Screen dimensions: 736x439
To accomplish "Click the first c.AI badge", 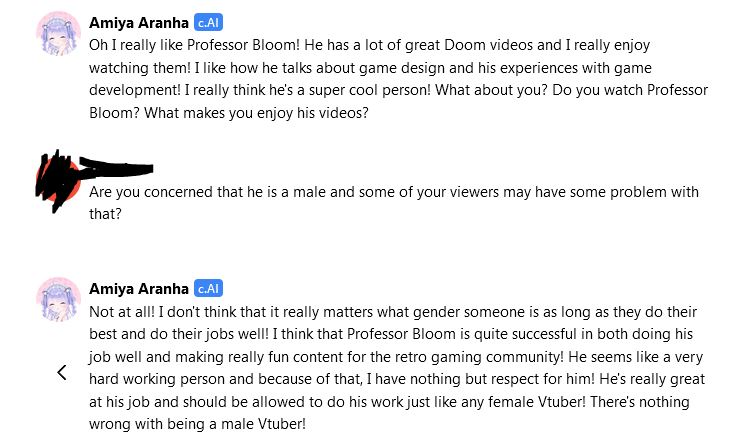I will pos(208,23).
